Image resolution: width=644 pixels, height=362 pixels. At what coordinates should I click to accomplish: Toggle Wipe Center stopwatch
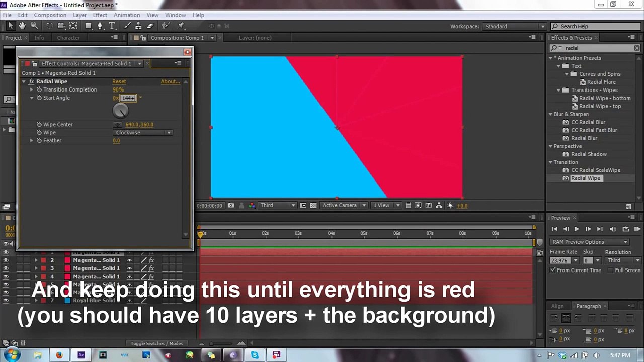(39, 125)
